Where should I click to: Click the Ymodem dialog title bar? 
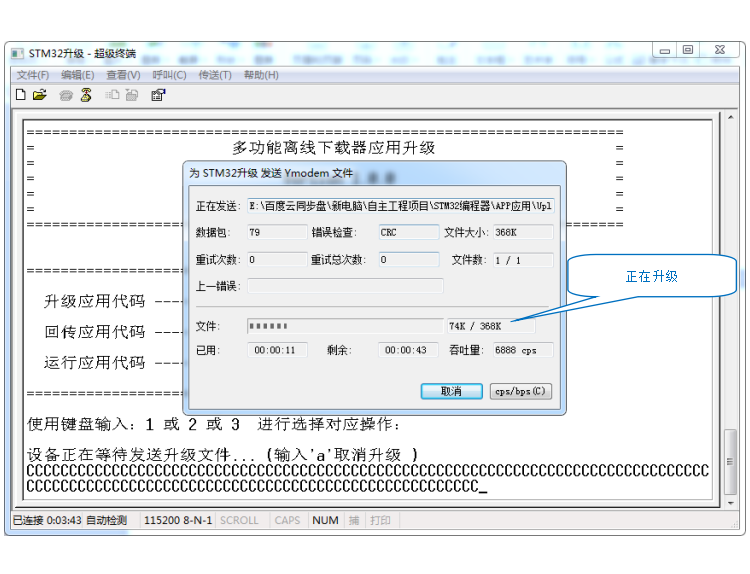pos(375,173)
